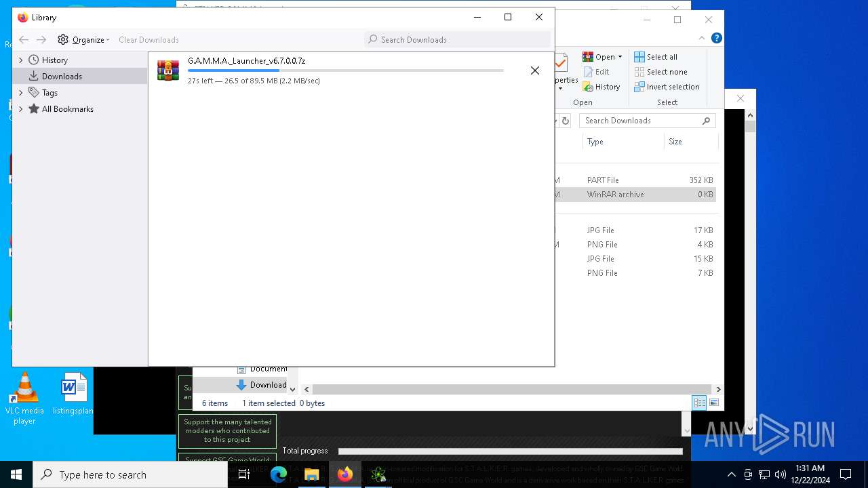
Task: Launch Microsoft Edge from taskbar
Action: pyautogui.click(x=279, y=474)
